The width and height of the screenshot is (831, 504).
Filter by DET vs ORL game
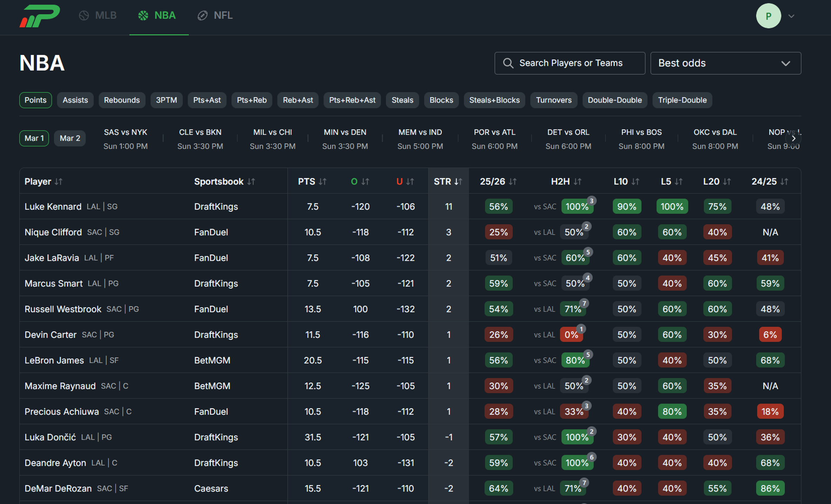[x=568, y=139]
